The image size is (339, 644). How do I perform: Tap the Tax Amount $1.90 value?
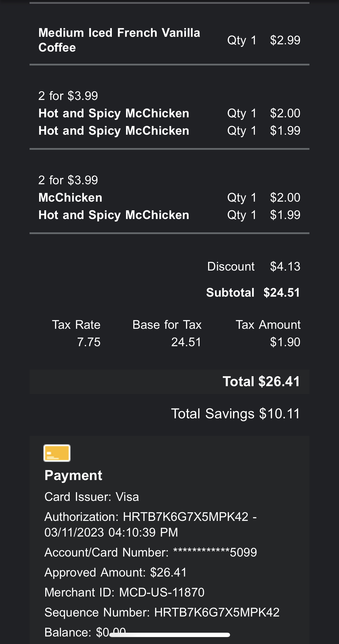285,342
